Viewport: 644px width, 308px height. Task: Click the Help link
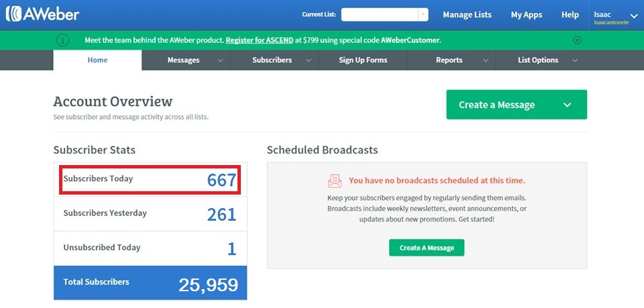point(570,15)
